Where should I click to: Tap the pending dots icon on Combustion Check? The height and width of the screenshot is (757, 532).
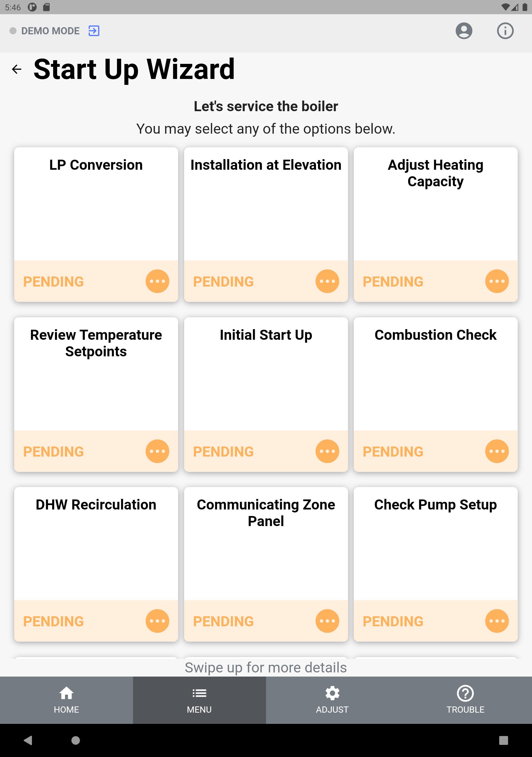[497, 451]
